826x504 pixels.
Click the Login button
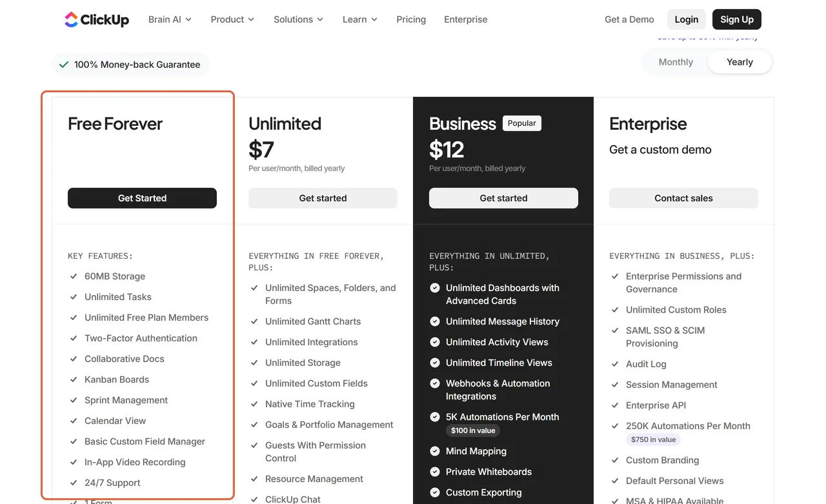point(687,19)
